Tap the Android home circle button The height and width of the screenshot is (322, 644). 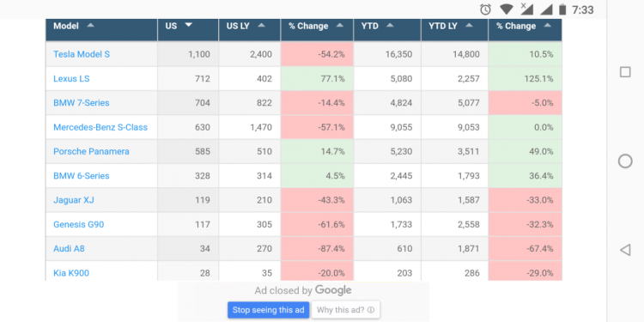point(625,161)
